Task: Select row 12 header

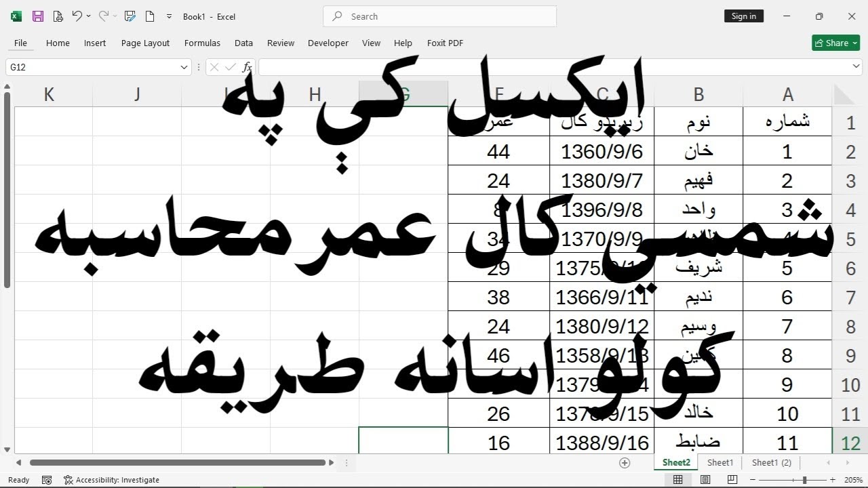Action: point(850,443)
